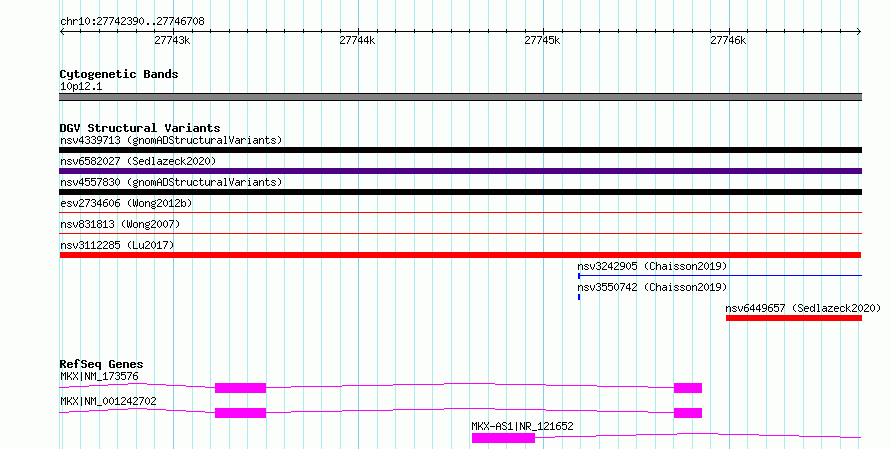
Task: Click the 27743k ruler tick label
Action: pyautogui.click(x=173, y=40)
